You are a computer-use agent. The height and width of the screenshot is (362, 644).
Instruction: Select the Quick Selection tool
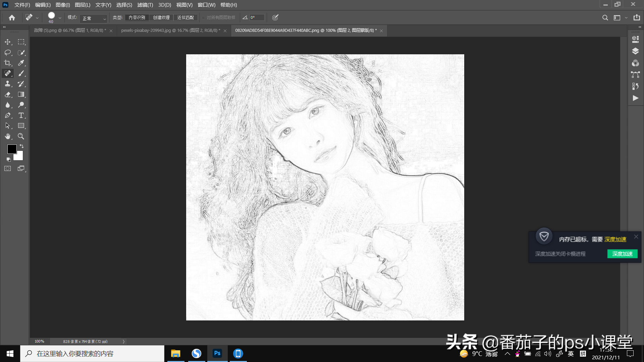pos(21,53)
